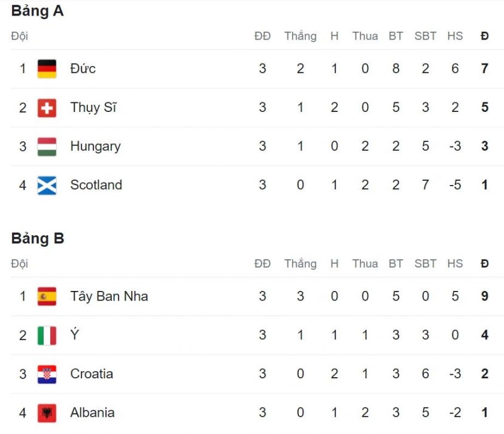Click the Thắng column header in Bảng A

(300, 36)
